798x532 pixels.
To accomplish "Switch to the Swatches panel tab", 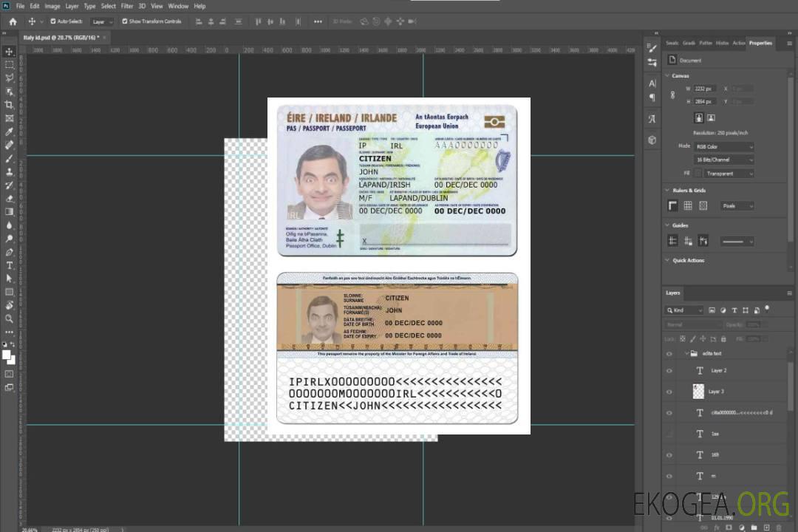I will (672, 43).
